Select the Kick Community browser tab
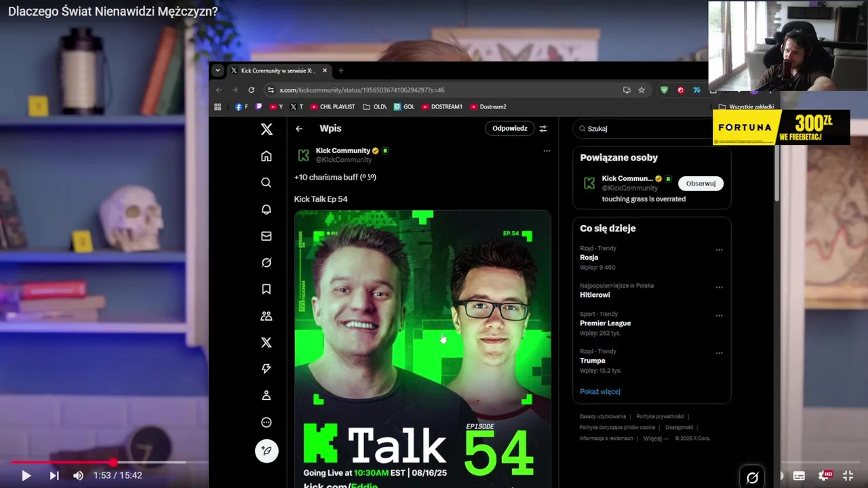The height and width of the screenshot is (488, 868). pyautogui.click(x=279, y=70)
